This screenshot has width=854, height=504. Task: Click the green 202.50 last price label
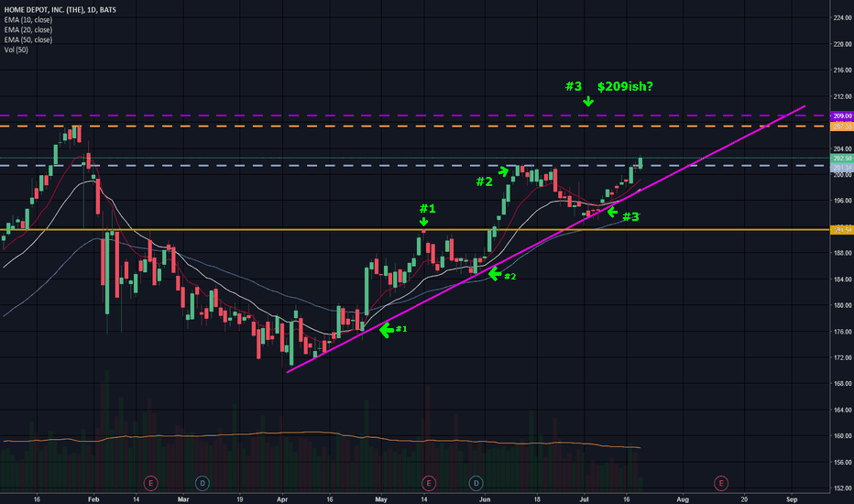point(842,158)
